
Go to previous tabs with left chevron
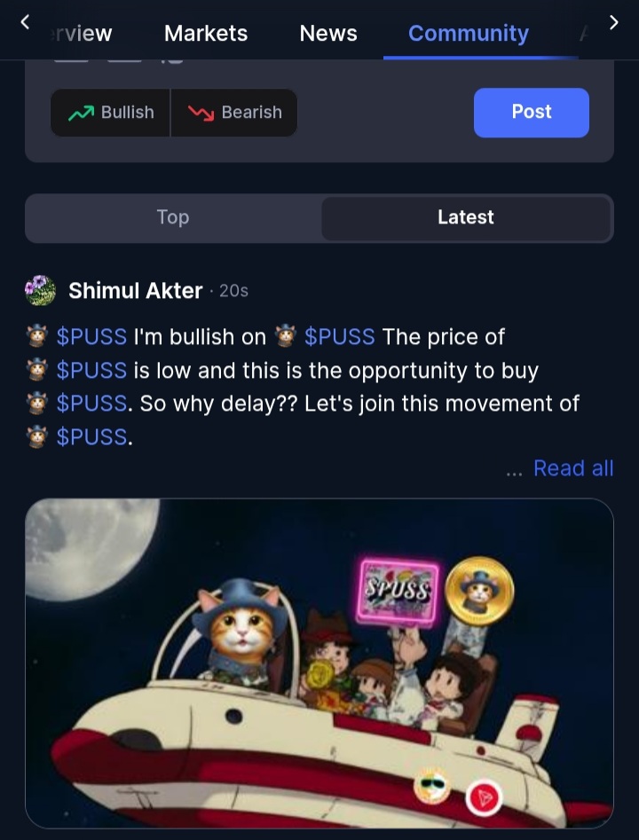point(25,22)
